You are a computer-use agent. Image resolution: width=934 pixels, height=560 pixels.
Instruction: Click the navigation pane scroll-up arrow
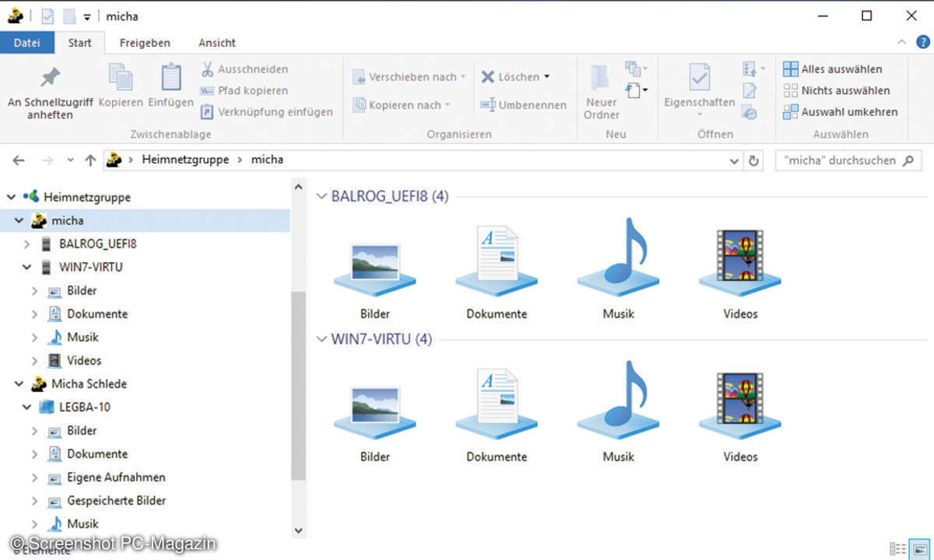(x=298, y=187)
